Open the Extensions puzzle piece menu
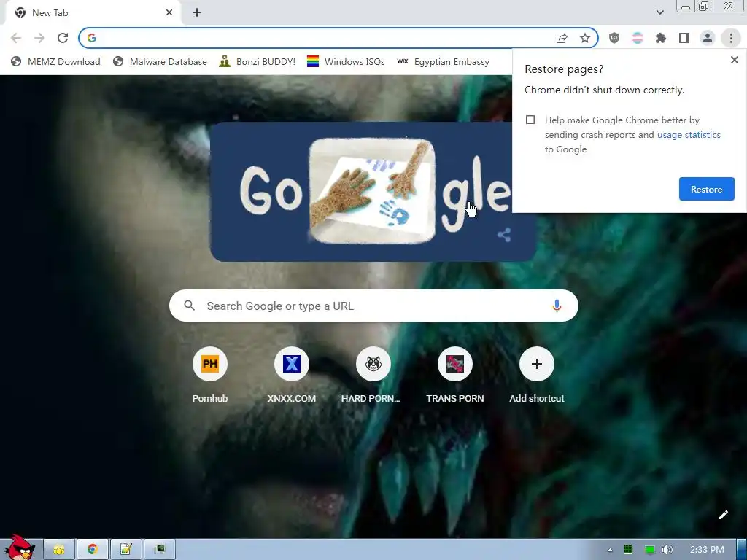This screenshot has height=560, width=747. pos(661,38)
